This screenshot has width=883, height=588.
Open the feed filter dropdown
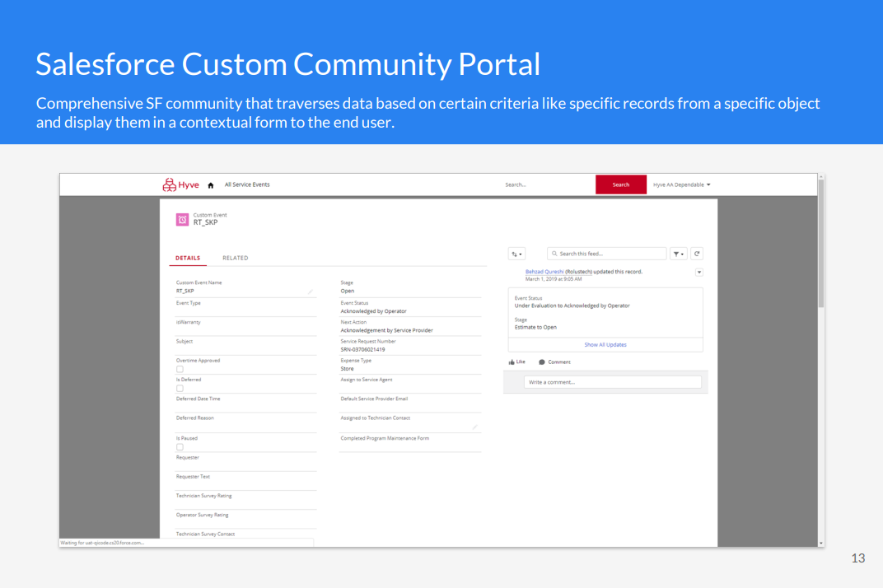(x=679, y=254)
